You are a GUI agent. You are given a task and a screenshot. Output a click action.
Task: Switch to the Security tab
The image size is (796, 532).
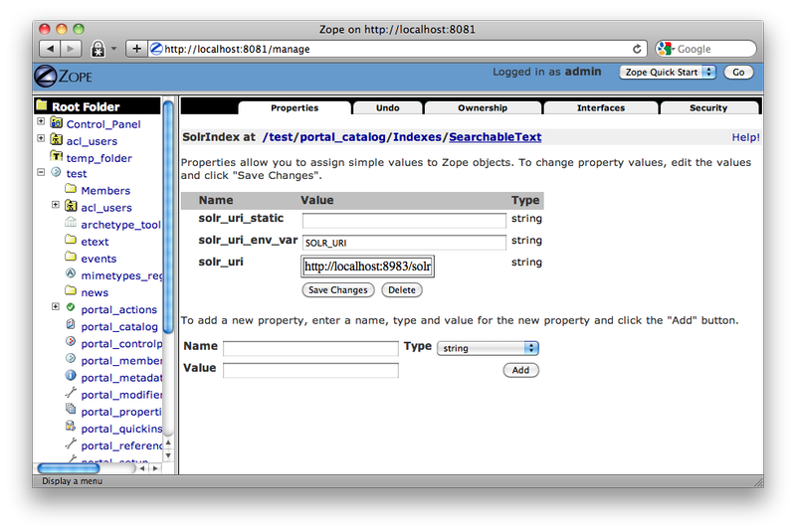[708, 107]
